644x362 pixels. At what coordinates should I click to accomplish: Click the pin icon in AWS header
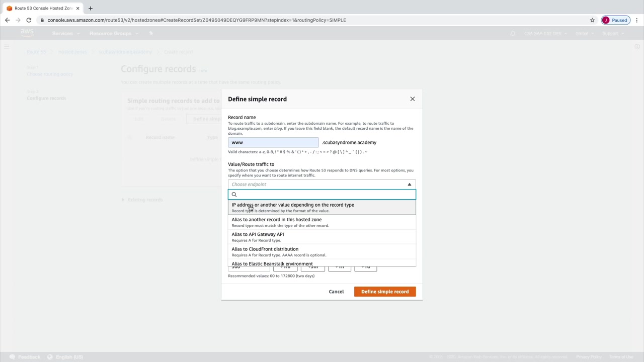point(151,34)
